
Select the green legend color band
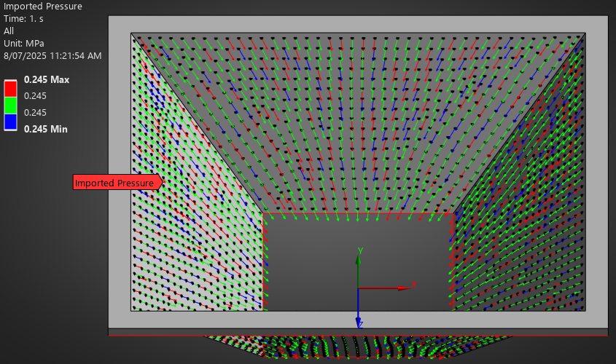coord(10,105)
